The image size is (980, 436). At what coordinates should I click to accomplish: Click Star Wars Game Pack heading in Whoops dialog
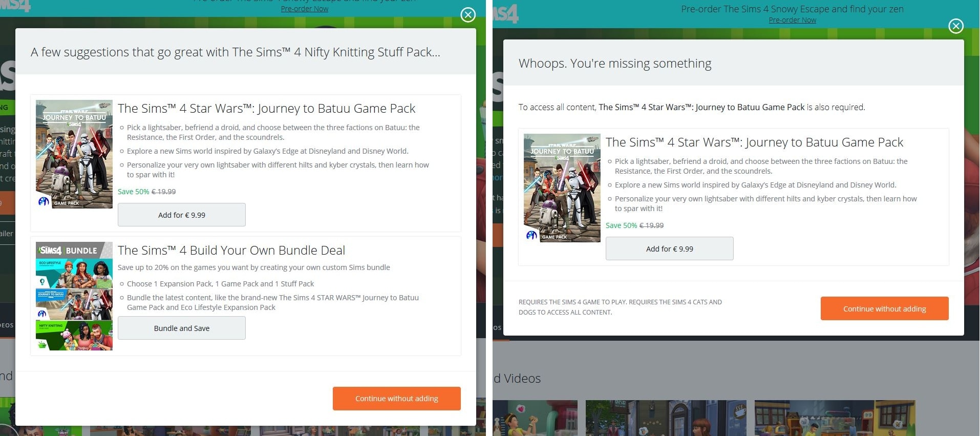tap(754, 142)
